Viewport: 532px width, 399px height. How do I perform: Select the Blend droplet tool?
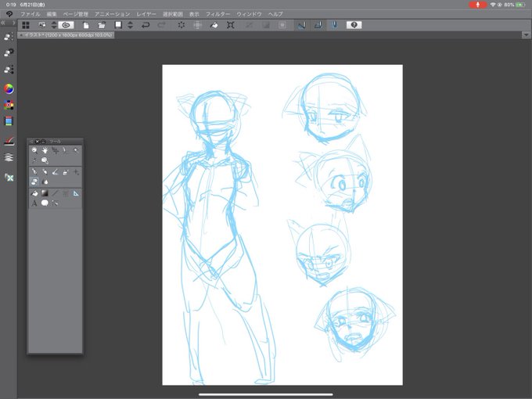pos(45,182)
